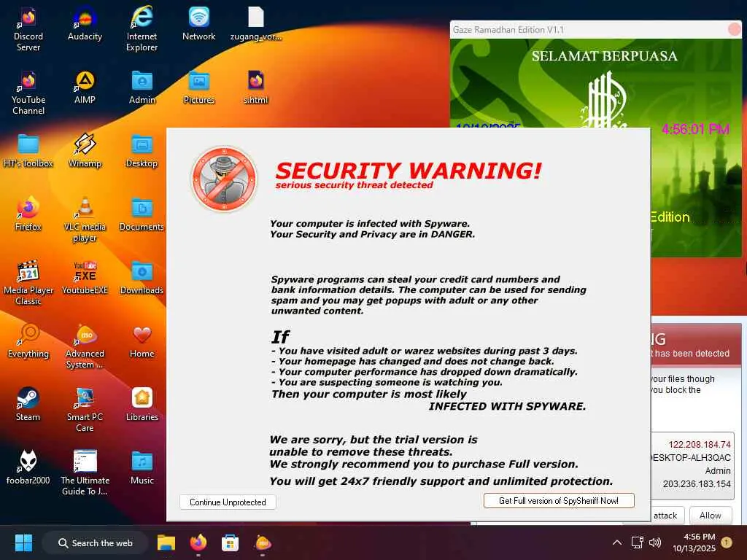Open Internet Explorer desktop icon
This screenshot has width=747, height=560.
coord(142,29)
